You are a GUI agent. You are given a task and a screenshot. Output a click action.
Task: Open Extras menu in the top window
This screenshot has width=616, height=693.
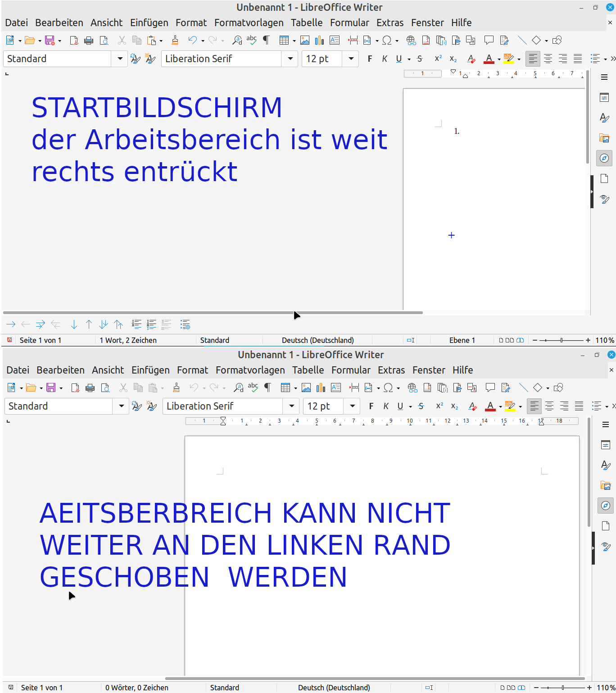pyautogui.click(x=390, y=23)
